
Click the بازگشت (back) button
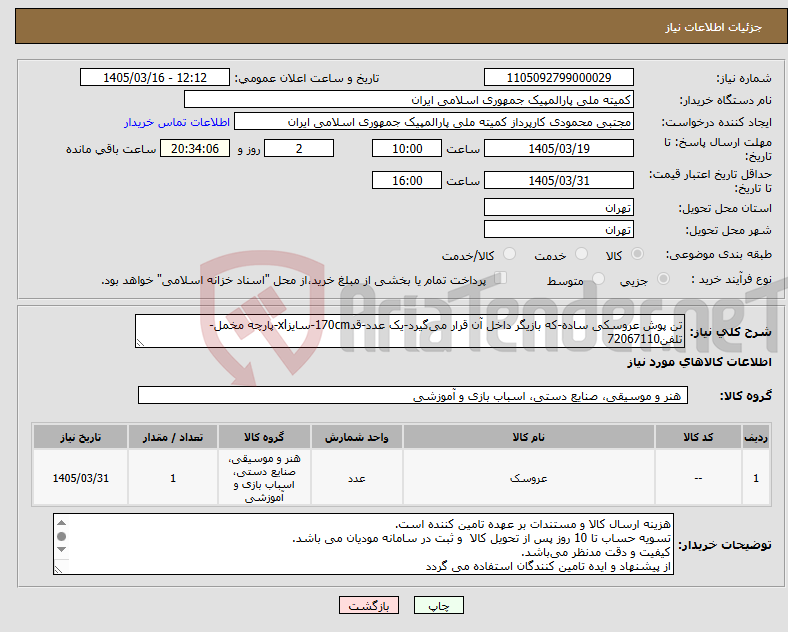[x=369, y=605]
